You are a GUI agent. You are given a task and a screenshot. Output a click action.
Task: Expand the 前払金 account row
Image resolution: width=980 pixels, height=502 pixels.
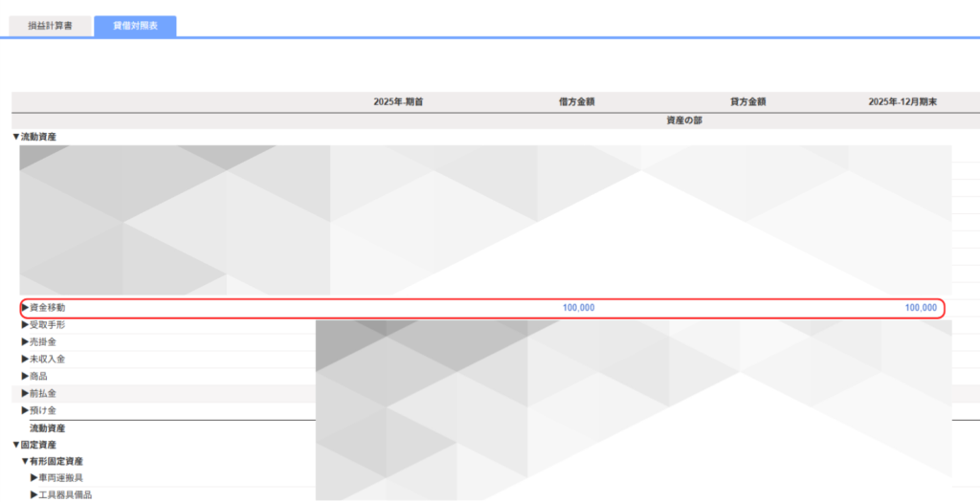[39, 394]
